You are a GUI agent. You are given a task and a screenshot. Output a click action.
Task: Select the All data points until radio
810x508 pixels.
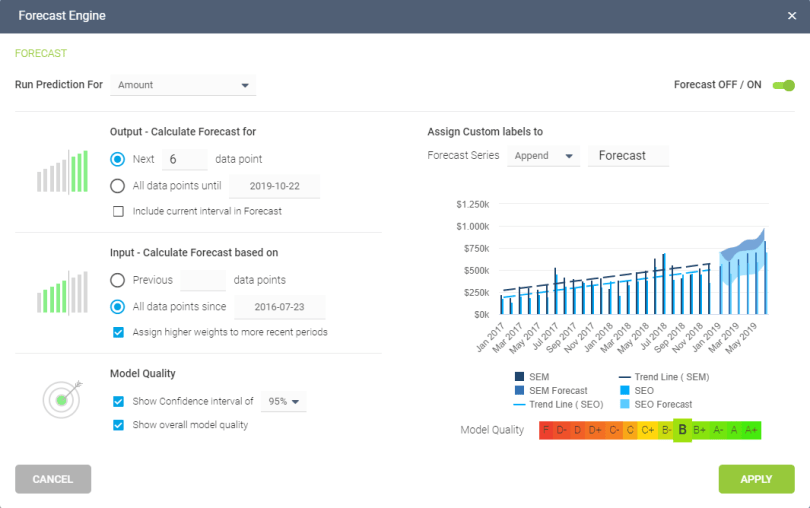coord(117,186)
